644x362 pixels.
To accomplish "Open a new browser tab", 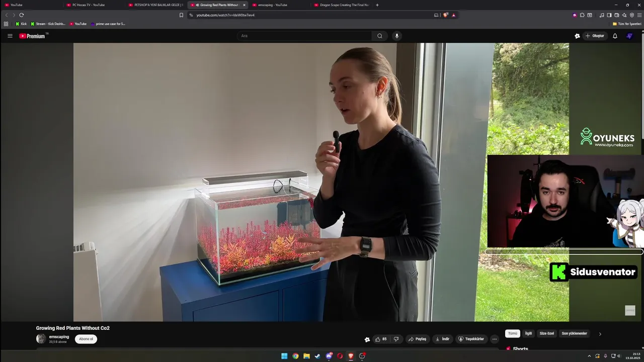I will 377,5.
